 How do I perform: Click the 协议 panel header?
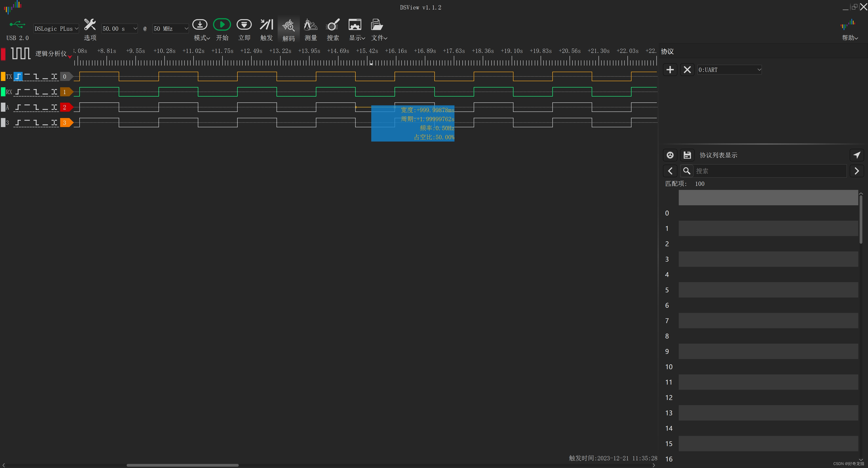point(667,52)
